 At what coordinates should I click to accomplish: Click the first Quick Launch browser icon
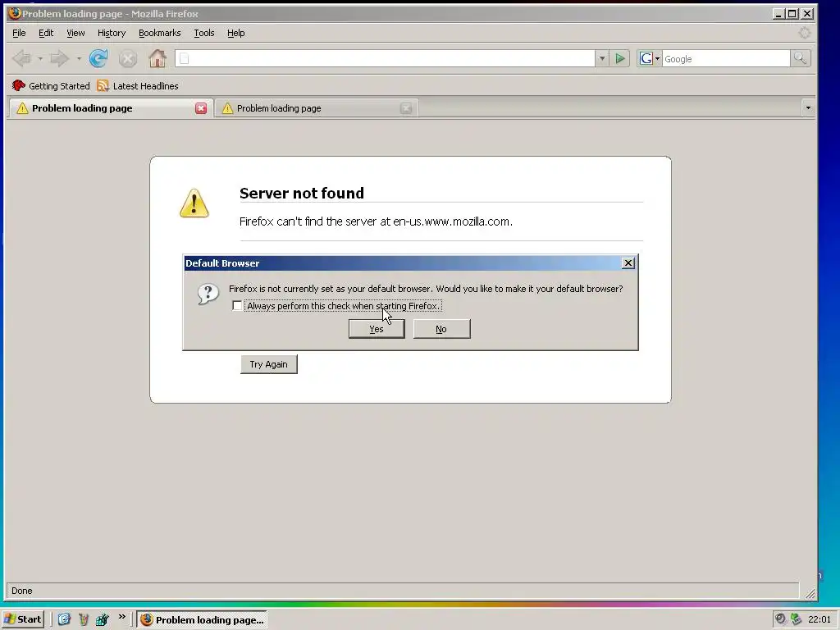(x=64, y=619)
